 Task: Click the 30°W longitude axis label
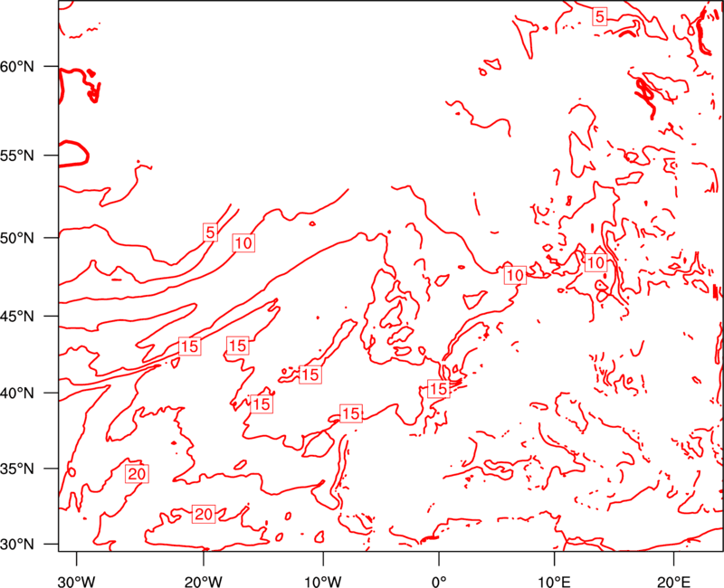77,582
